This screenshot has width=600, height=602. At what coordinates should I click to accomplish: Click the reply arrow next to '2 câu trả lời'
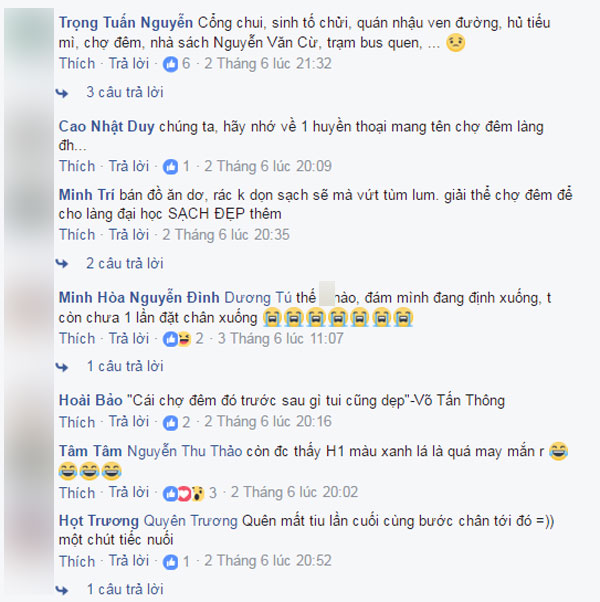[62, 263]
